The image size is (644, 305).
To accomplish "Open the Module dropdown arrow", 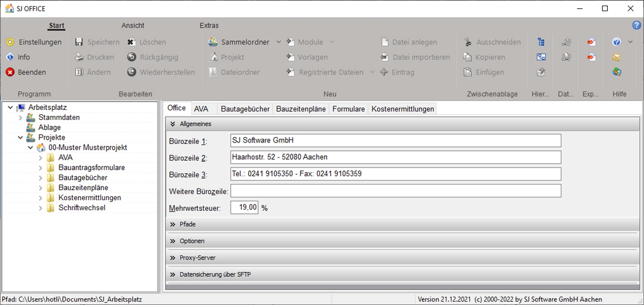I will 332,42.
